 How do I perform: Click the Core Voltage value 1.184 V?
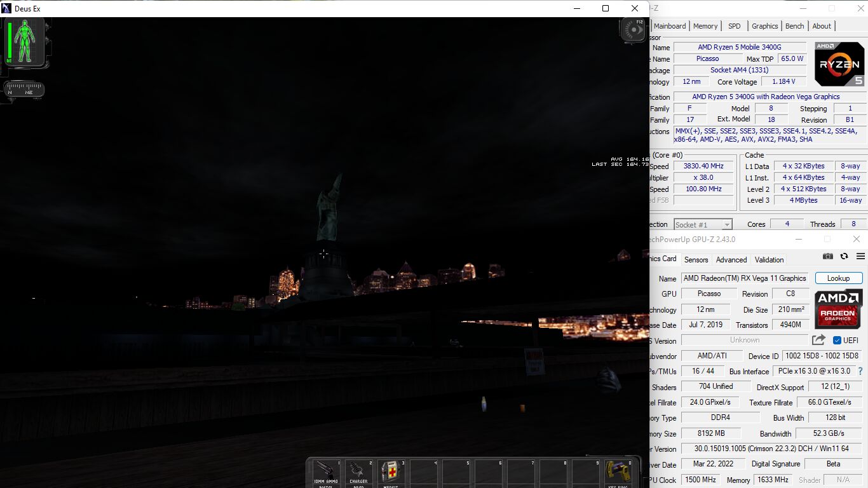click(x=783, y=81)
